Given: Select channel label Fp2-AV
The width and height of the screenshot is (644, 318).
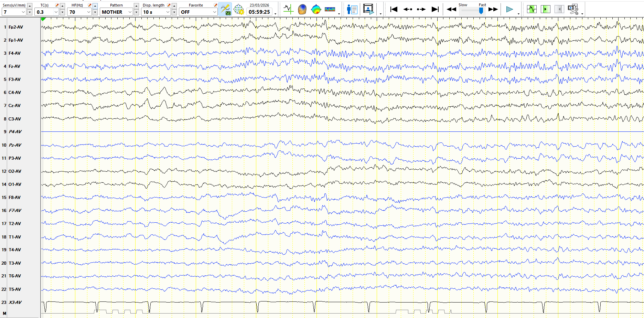Looking at the screenshot, I should coord(16,27).
